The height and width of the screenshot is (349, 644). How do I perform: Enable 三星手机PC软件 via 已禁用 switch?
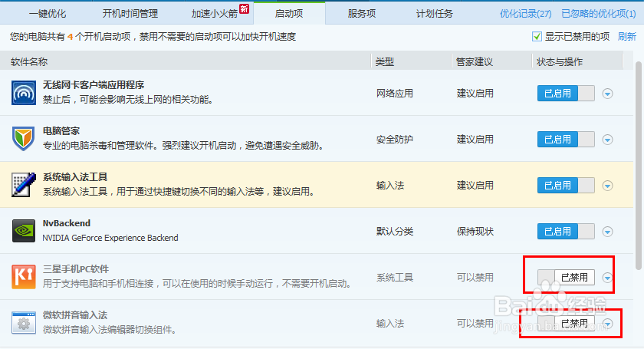pos(566,278)
